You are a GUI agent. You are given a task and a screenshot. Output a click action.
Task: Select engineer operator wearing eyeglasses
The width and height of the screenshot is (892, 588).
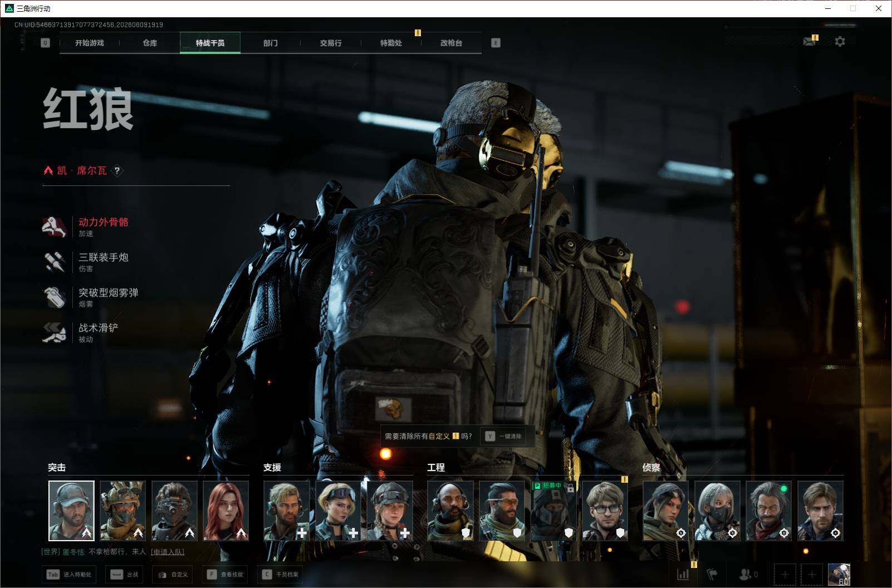(x=605, y=511)
